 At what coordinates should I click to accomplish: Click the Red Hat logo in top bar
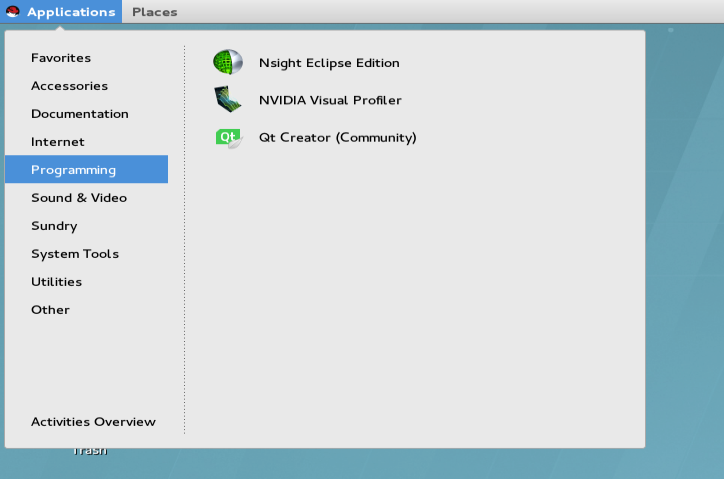coord(13,12)
